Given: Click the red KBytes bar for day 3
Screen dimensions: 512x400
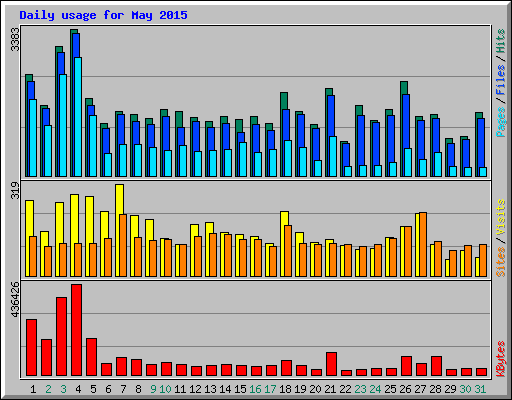Looking at the screenshot, I should pos(62,336).
